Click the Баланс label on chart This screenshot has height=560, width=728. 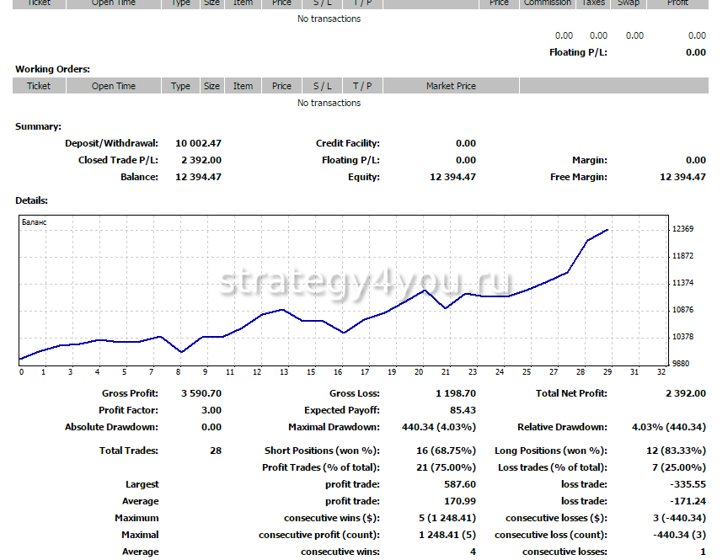click(x=35, y=222)
